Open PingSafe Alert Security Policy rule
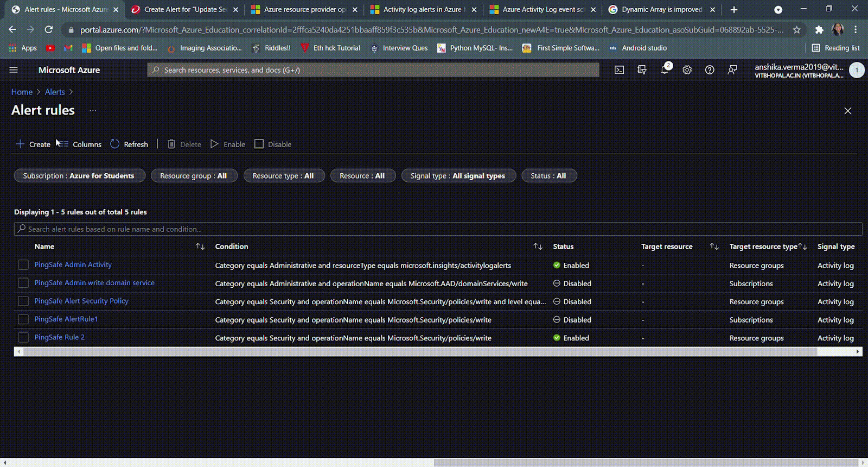Viewport: 868px width, 467px height. coord(81,301)
